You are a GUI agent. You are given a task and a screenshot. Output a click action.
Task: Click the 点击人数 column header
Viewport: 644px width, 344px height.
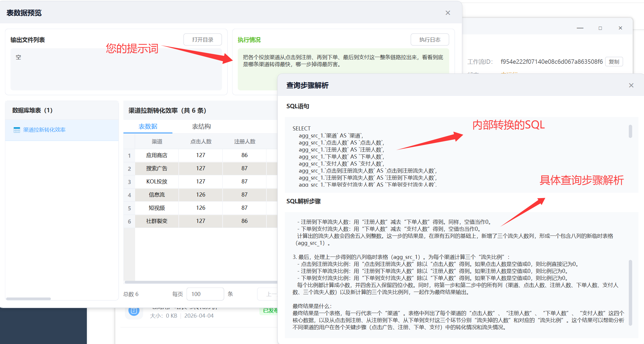click(x=201, y=142)
